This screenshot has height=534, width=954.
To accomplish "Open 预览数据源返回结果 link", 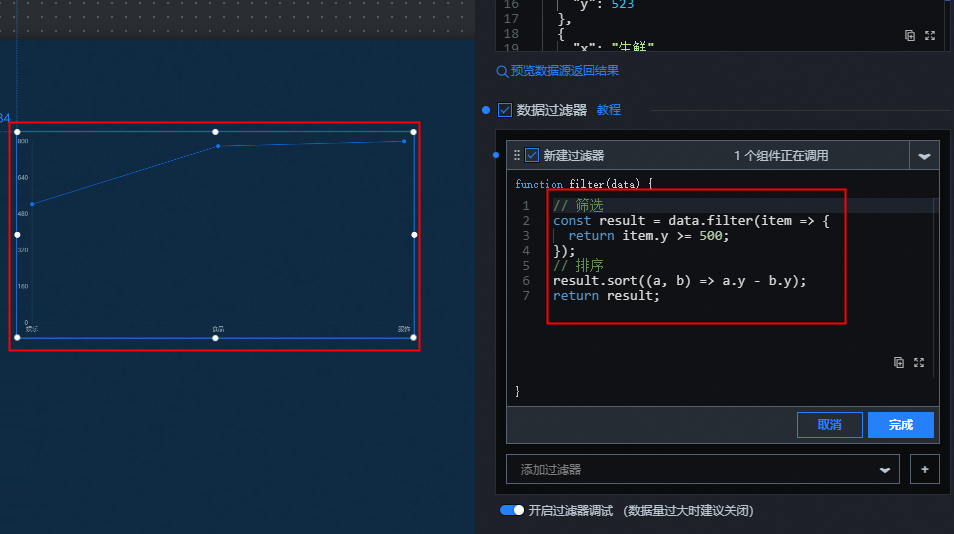I will point(565,71).
